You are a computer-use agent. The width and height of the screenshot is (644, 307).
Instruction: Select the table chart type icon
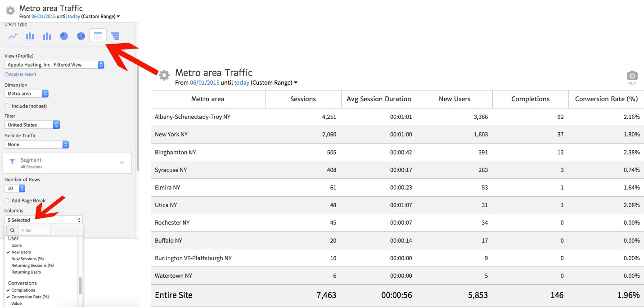tap(98, 36)
